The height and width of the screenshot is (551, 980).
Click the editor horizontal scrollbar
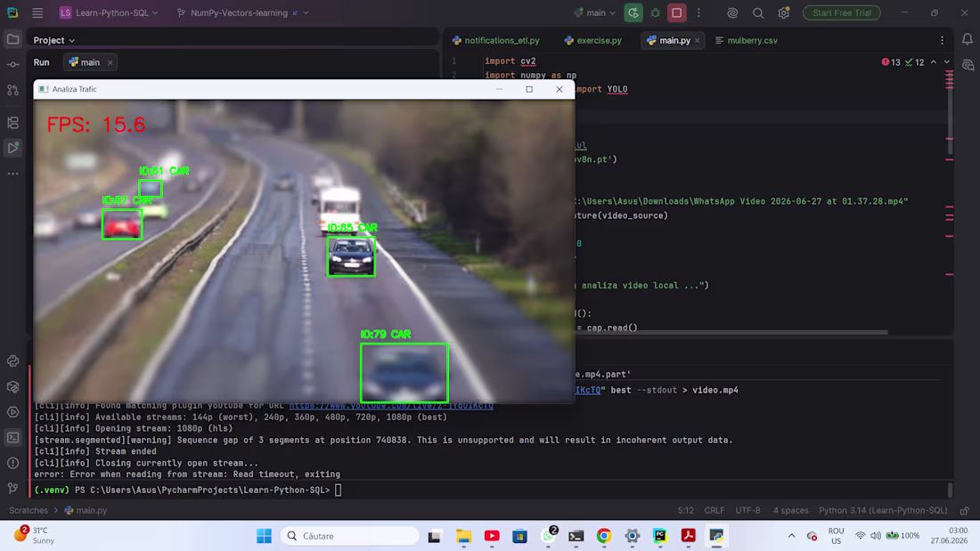[731, 332]
